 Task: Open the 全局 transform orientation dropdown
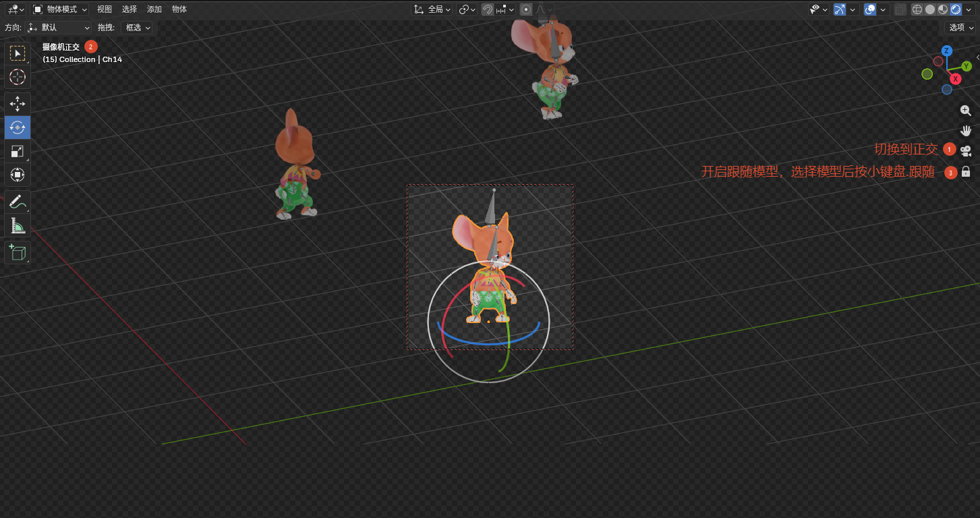point(432,9)
